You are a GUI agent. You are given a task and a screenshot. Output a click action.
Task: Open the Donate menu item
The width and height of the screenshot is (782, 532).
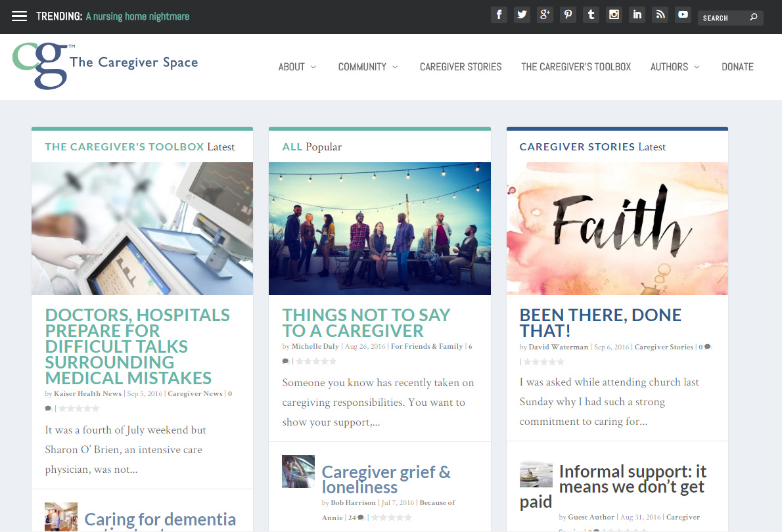pos(737,67)
